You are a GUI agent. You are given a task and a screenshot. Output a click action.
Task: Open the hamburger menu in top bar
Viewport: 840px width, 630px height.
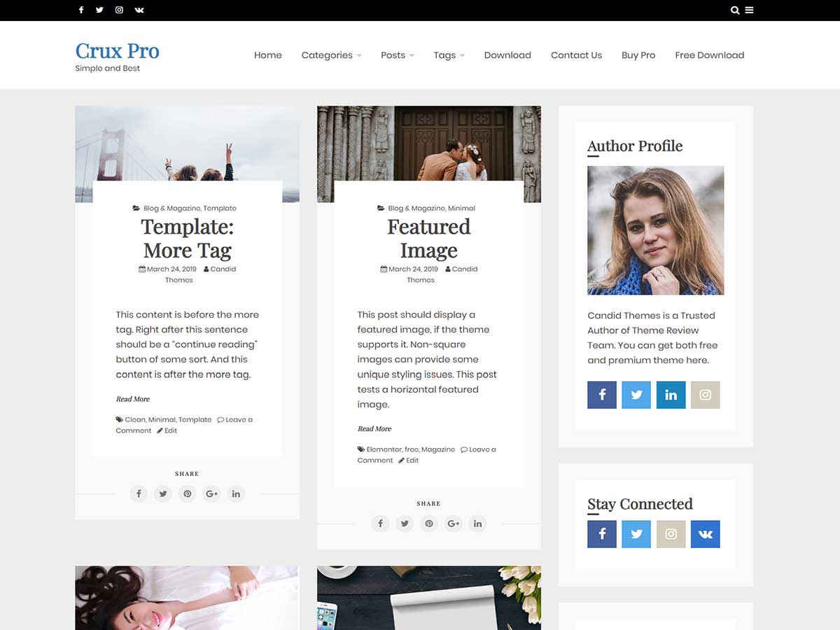[749, 10]
